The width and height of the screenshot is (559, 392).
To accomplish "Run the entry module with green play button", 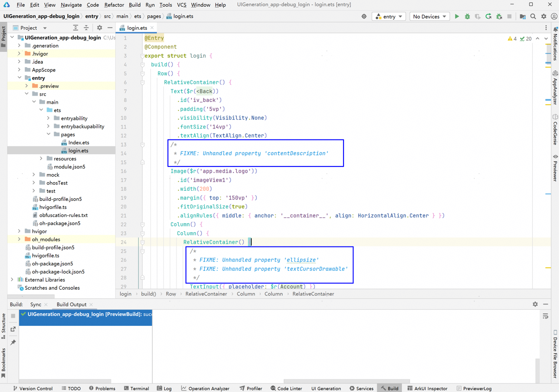I will pos(457,17).
